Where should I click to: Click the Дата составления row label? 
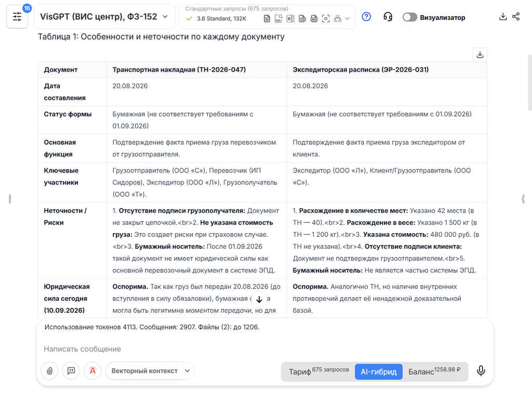(x=64, y=92)
